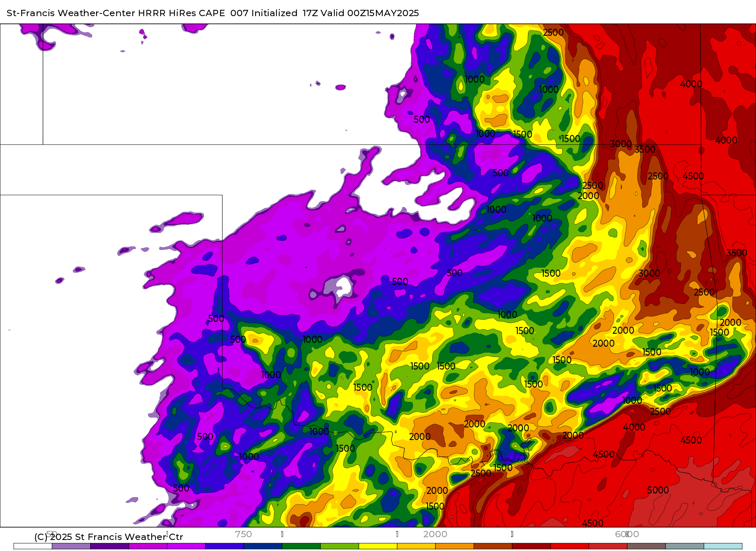The height and width of the screenshot is (551, 756).
Task: Pick the dark green legend swatch
Action: coord(301,546)
